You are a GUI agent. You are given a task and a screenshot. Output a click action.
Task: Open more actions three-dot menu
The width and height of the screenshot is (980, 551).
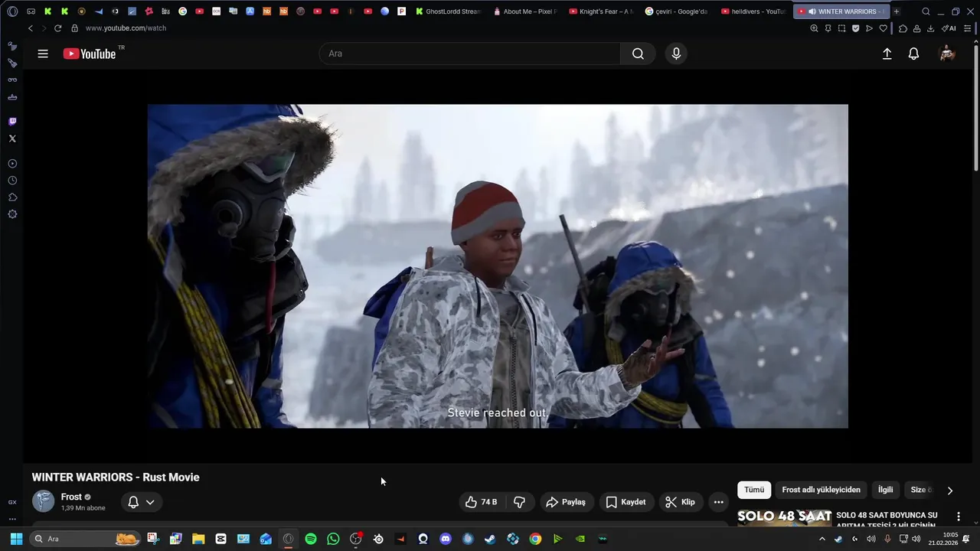(718, 502)
